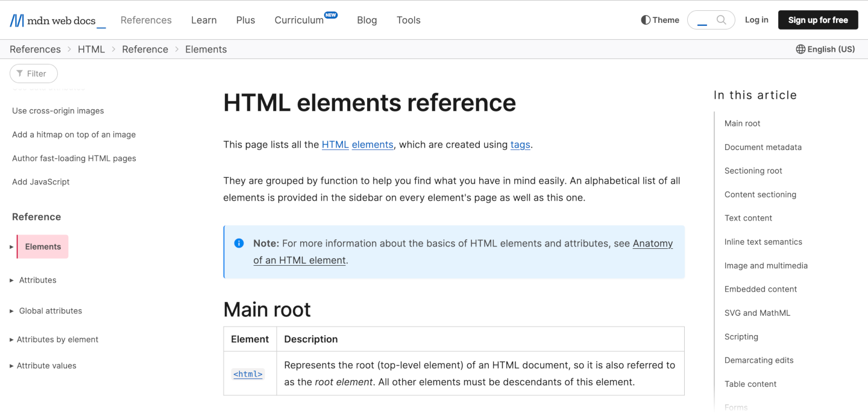
Task: Select Attribute values in the sidebar
Action: click(x=46, y=366)
